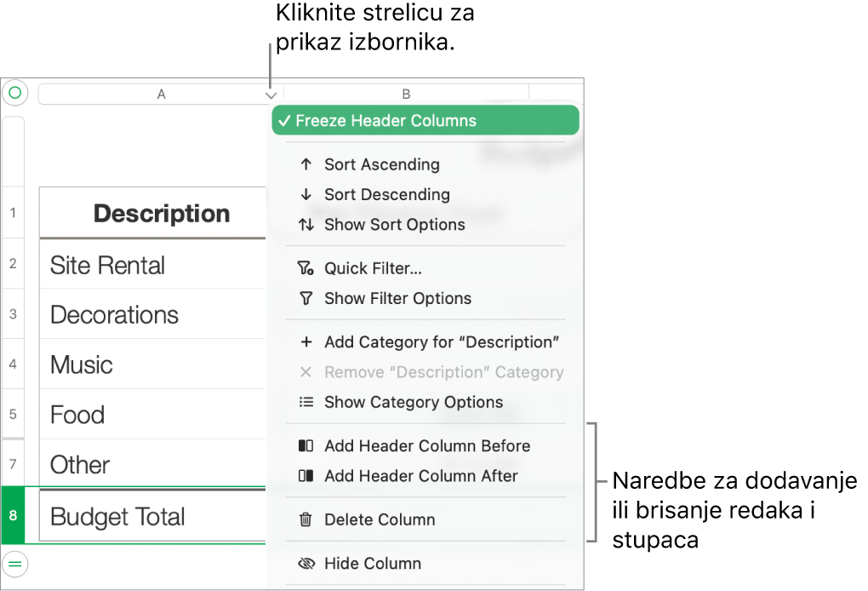Click the Quick Filter funnel icon
Screen dimensions: 868x591
(306, 269)
